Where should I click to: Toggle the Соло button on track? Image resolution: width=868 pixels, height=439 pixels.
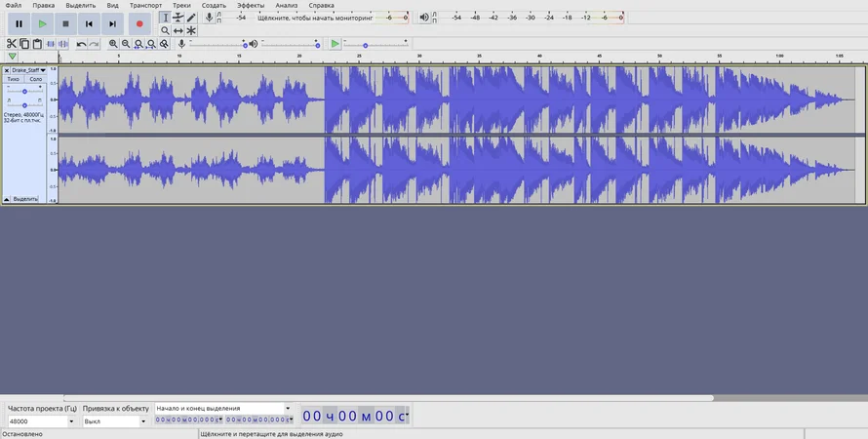(35, 79)
